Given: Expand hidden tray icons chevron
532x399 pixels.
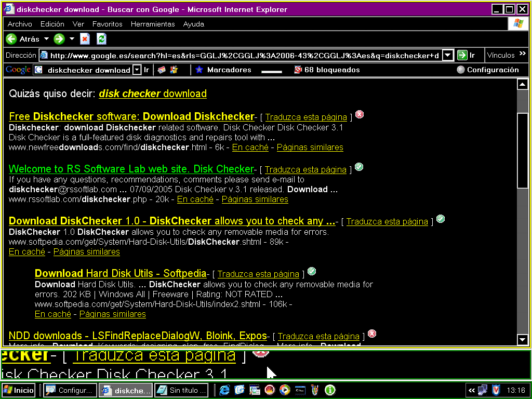Looking at the screenshot, I should tap(472, 390).
